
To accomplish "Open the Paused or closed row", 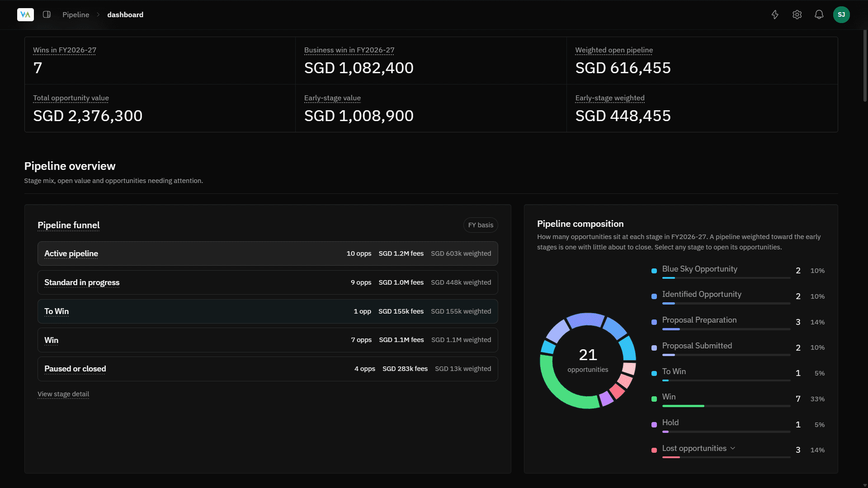I will (268, 369).
